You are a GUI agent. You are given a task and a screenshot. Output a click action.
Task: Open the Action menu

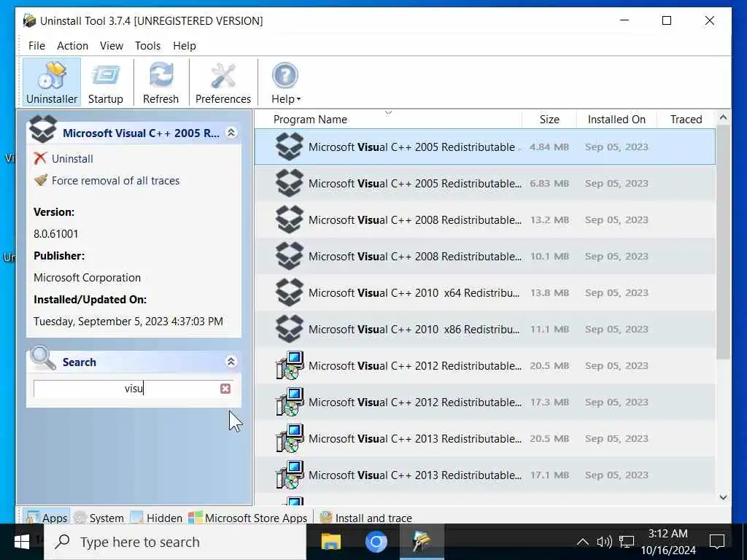click(x=72, y=46)
